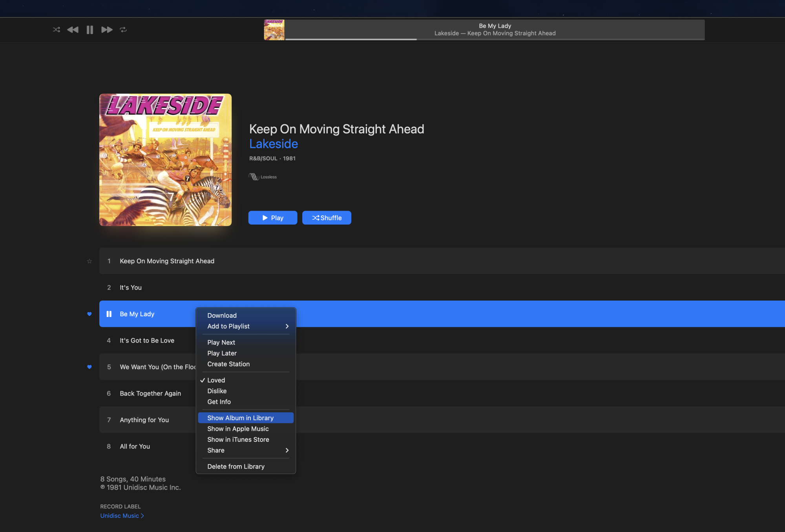Click the blue Shuffle button

(x=327, y=218)
